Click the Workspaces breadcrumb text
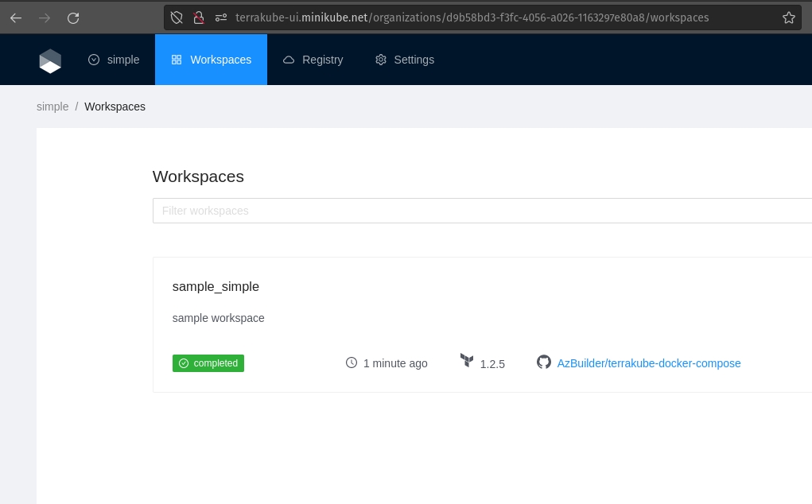The height and width of the screenshot is (504, 812). (x=115, y=107)
